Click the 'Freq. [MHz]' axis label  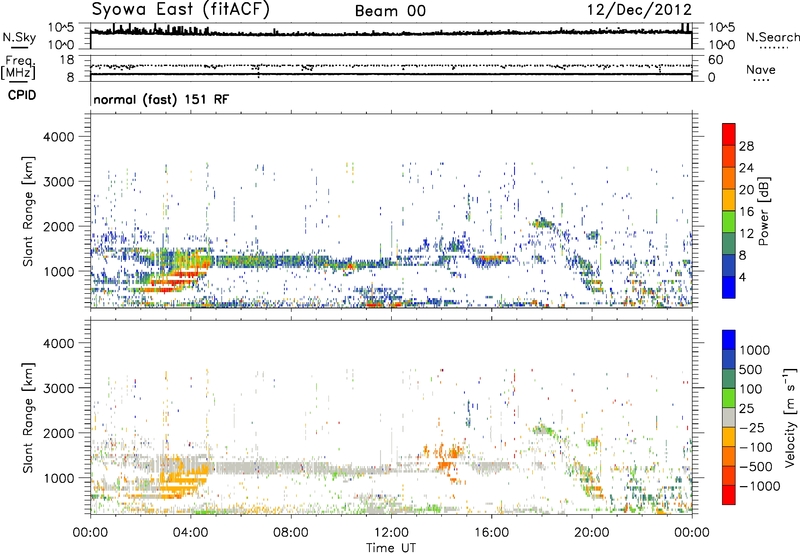[x=18, y=68]
